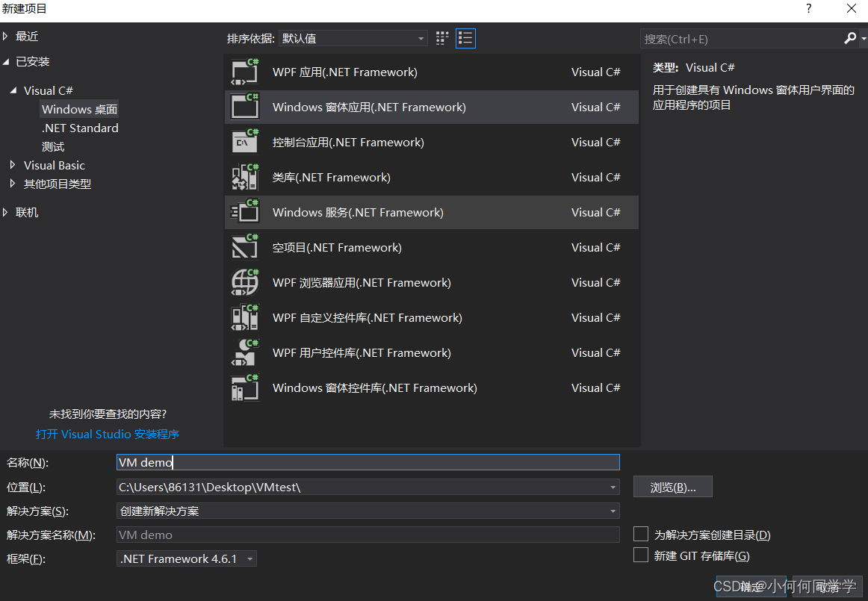Screen dimensions: 868x601
Task: Open the 排序依据 默认值 dropdown
Action: point(353,38)
